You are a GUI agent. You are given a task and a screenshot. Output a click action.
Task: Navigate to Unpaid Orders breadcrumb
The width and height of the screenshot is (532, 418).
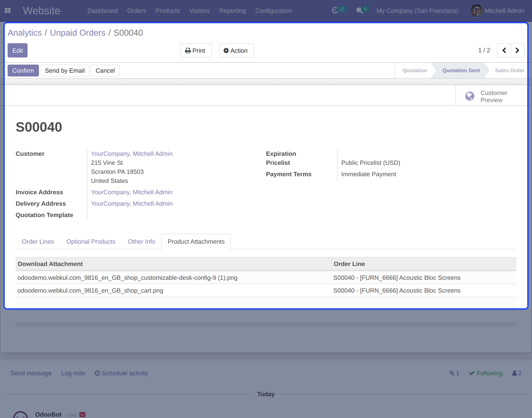point(78,33)
